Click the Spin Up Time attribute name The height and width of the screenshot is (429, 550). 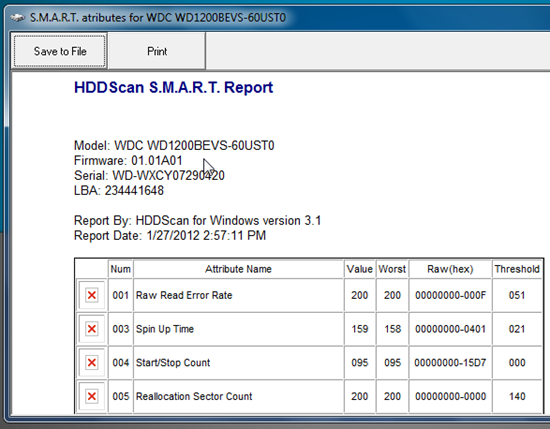coord(165,329)
